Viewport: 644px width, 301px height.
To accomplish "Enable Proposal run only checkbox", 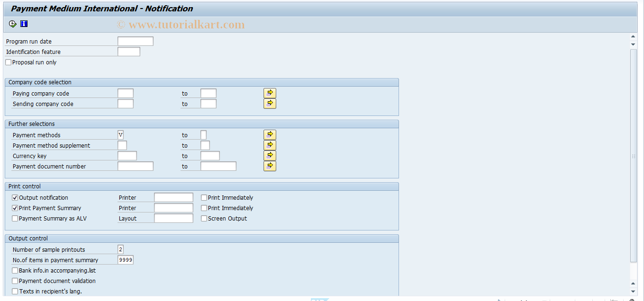I will (9, 62).
